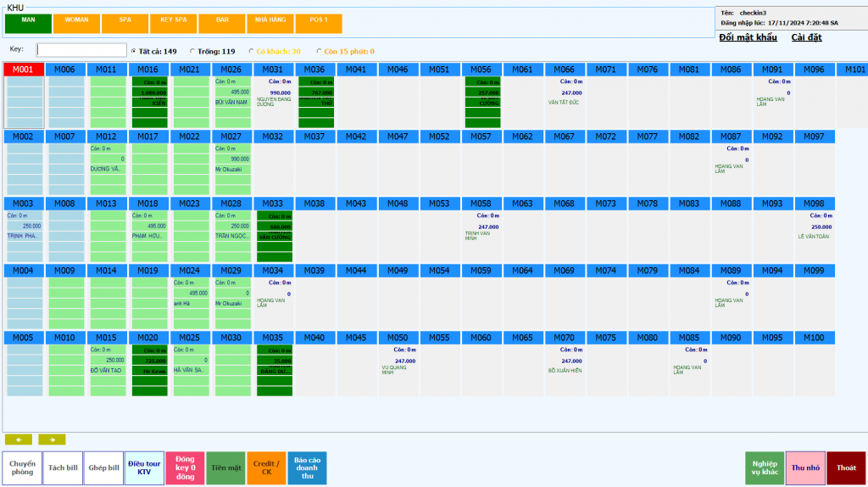Open locker M024 header

pos(190,271)
